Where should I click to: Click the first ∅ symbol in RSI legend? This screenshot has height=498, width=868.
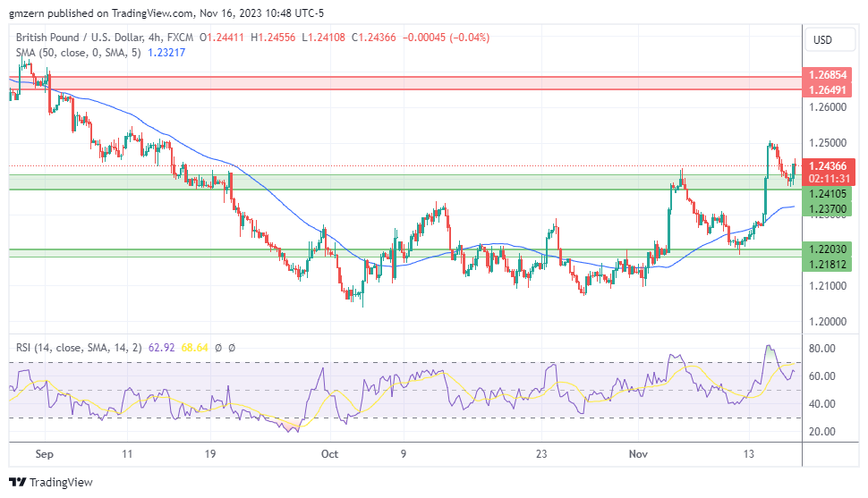pyautogui.click(x=218, y=348)
